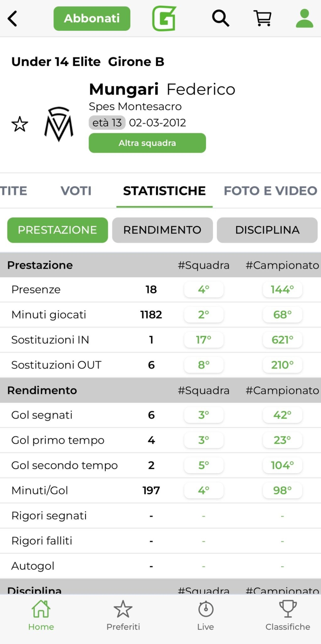Screen dimensions: 321x644
Task: Go to Home in bottom navigation
Action: (x=41, y=615)
